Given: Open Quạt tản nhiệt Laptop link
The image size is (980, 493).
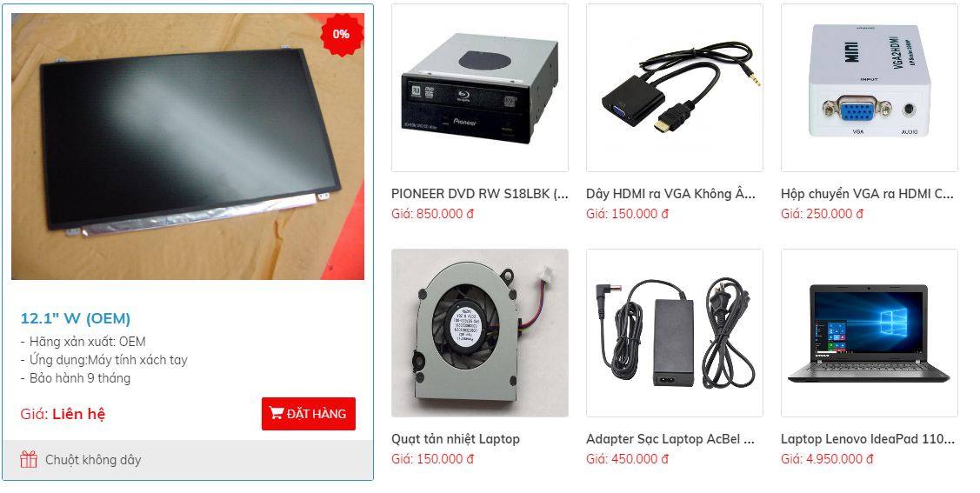Looking at the screenshot, I should point(456,438).
